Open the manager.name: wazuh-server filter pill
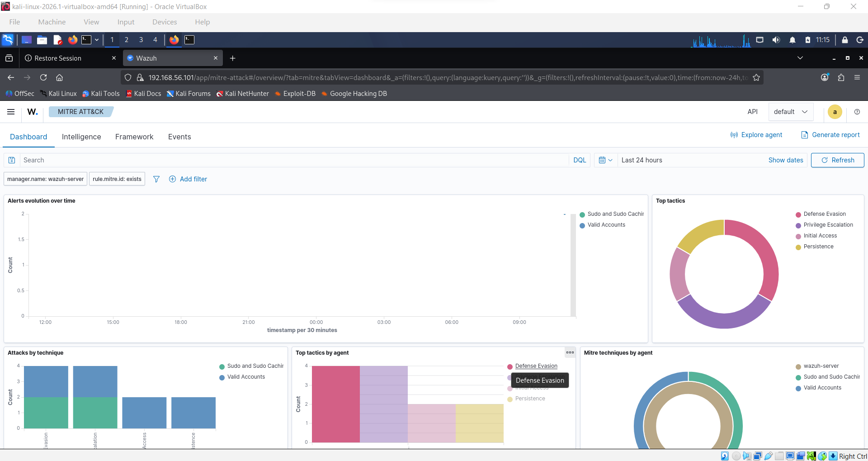Screen dimensions: 868x461 [x=45, y=179]
